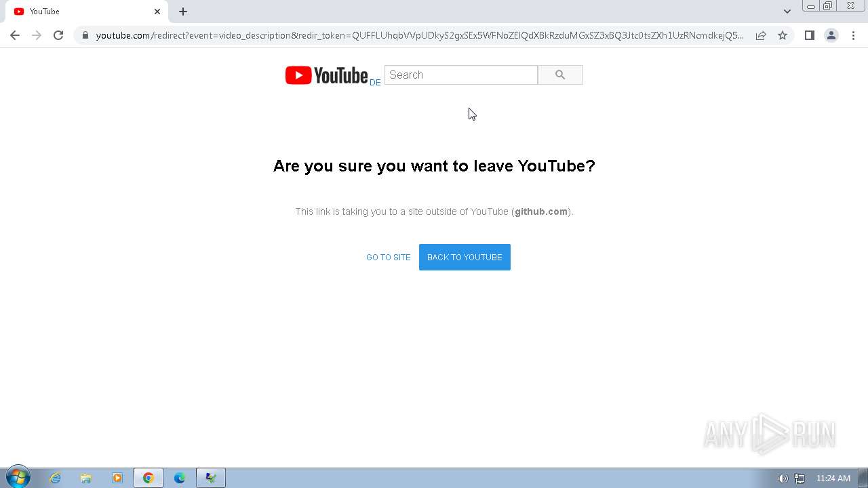Switch to Chrome in the taskbar
The width and height of the screenshot is (868, 488).
(x=149, y=479)
